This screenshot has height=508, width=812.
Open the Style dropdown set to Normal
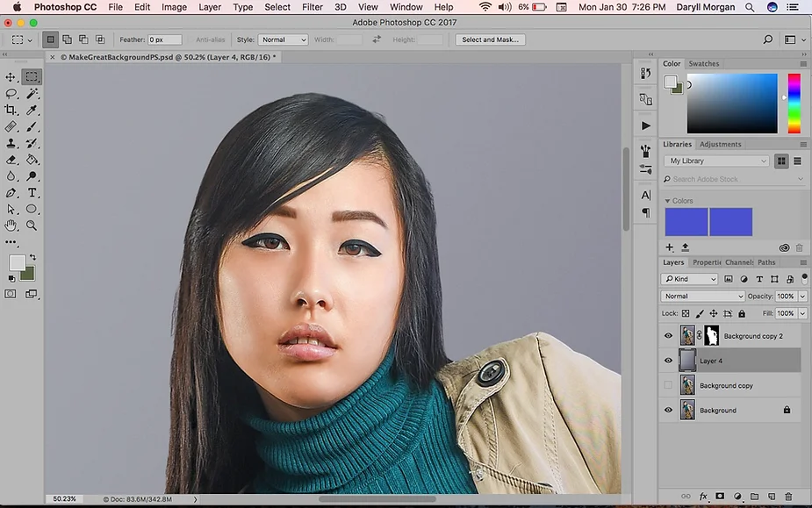(283, 39)
